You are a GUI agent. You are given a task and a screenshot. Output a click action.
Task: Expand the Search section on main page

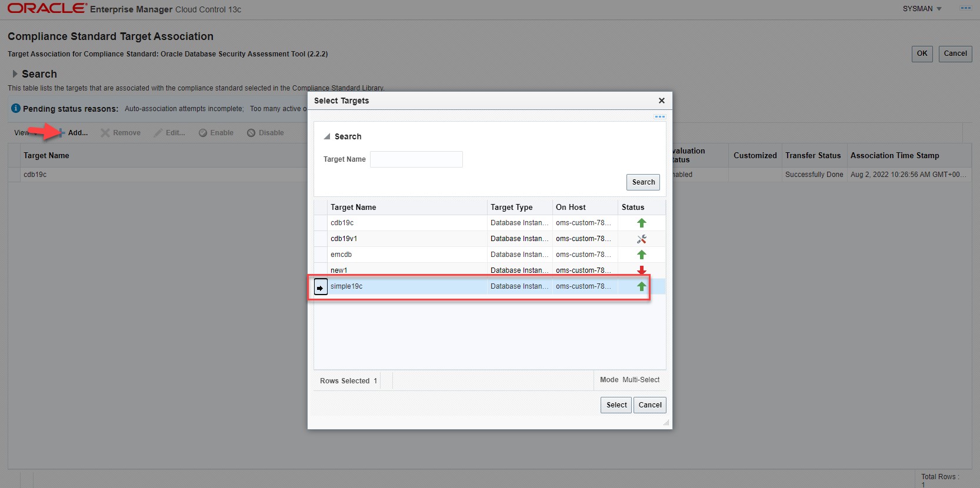(15, 74)
